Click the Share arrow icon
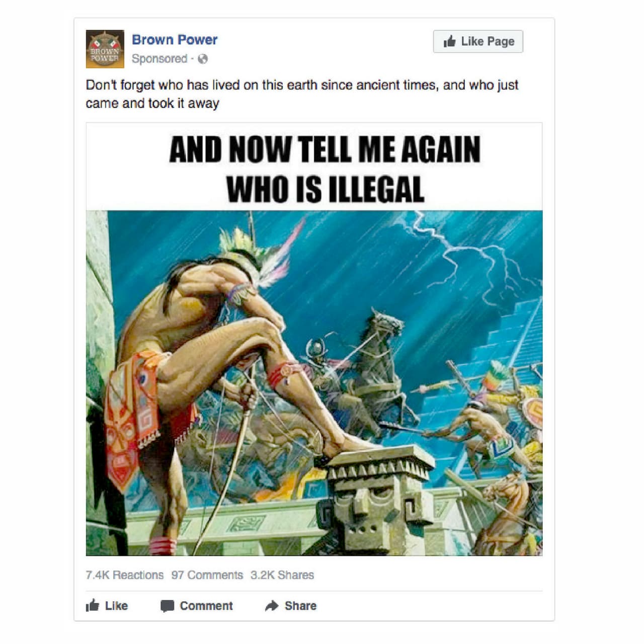Screen dimensions: 644x644 point(272,606)
